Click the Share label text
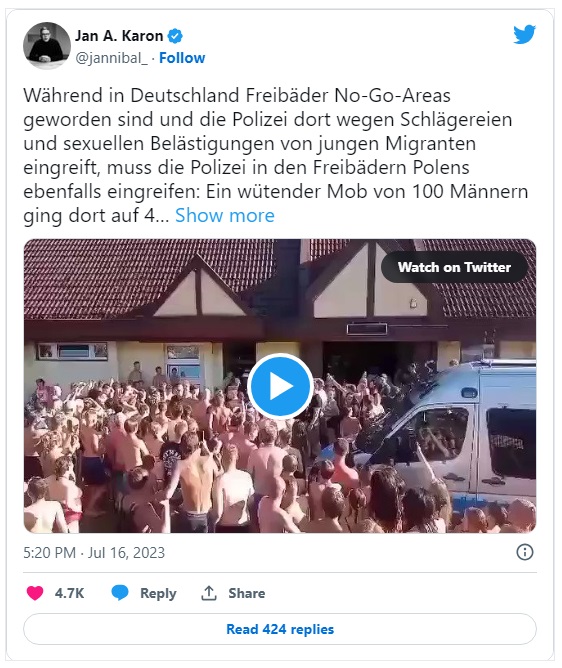Image resolution: width=562 pixels, height=668 pixels. 247,593
